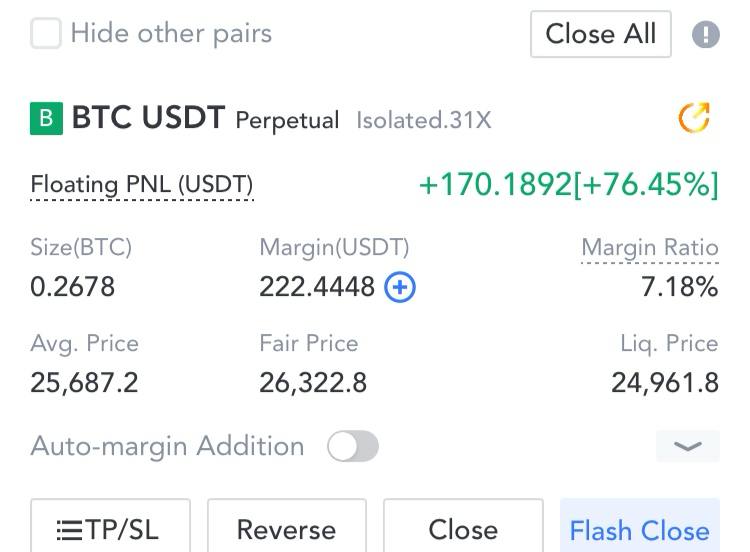This screenshot has width=750, height=552.
Task: Click the Flash Close button
Action: click(640, 526)
